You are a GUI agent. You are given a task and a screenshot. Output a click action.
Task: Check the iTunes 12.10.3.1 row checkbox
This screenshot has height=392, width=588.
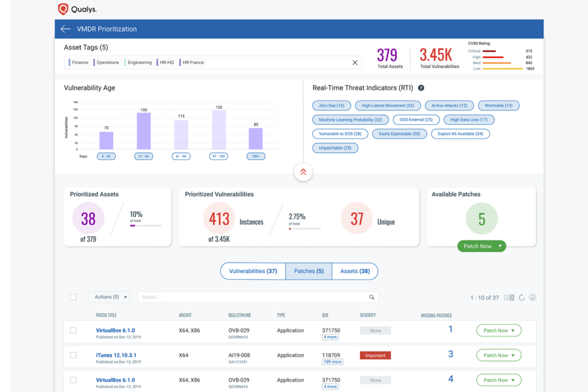coord(73,355)
